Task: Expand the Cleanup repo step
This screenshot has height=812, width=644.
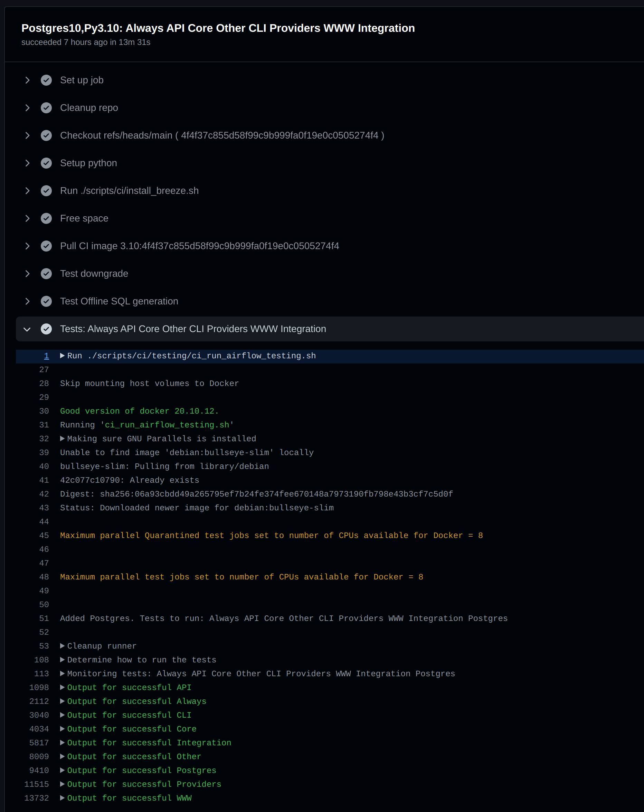Action: tap(28, 108)
